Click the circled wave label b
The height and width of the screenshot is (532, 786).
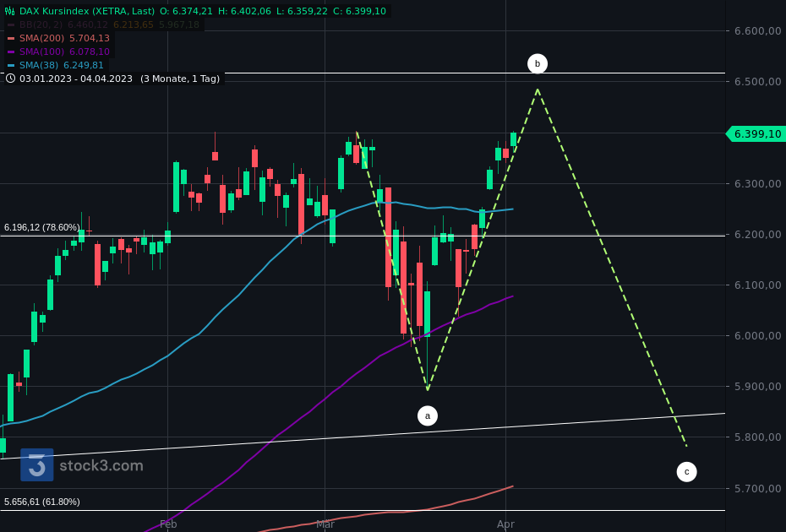pos(537,63)
